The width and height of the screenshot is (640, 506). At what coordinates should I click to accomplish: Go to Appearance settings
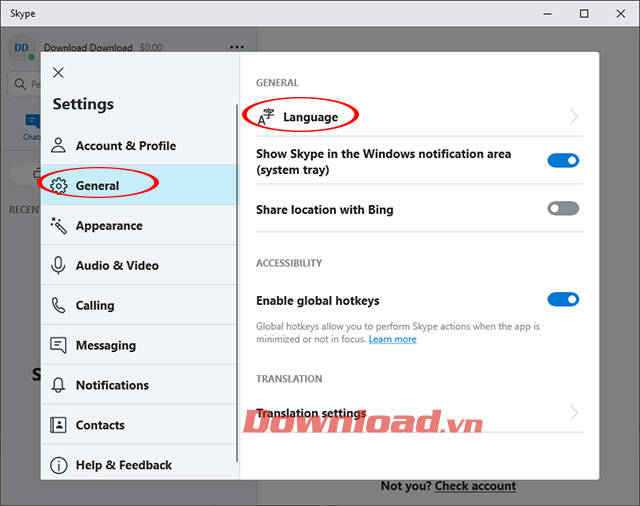tap(139, 225)
